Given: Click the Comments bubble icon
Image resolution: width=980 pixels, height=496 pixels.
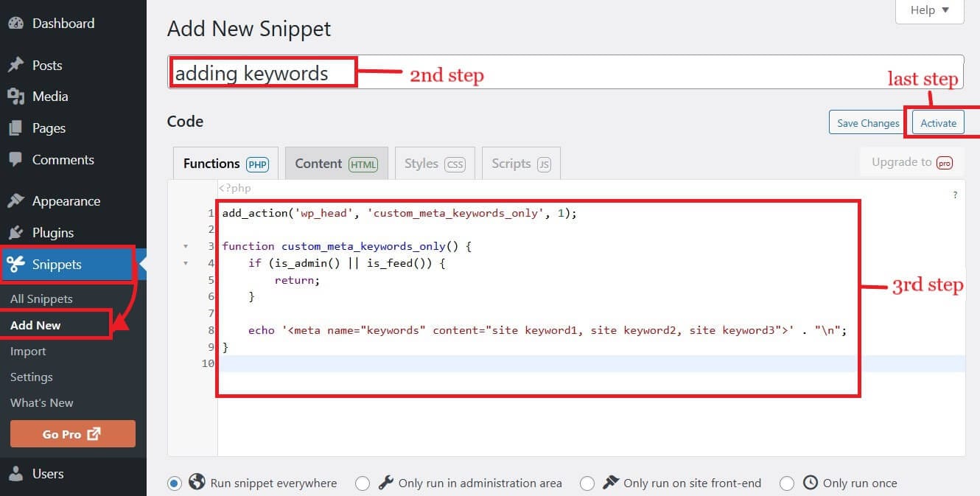Looking at the screenshot, I should [x=15, y=159].
